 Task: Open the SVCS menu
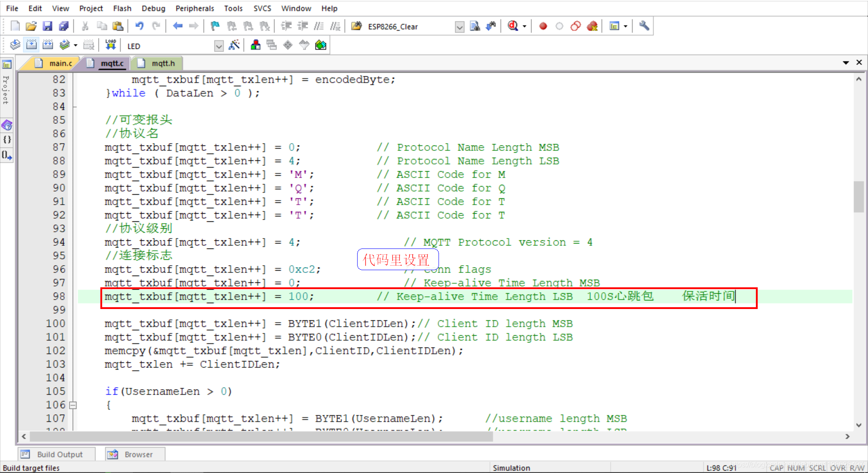[262, 8]
